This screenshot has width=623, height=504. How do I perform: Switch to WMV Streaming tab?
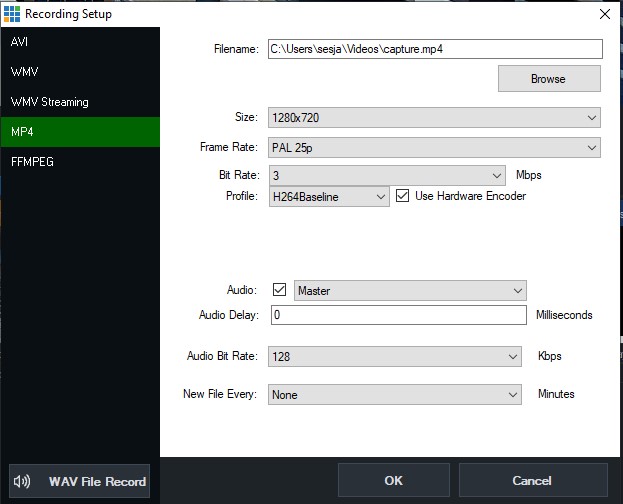80,102
